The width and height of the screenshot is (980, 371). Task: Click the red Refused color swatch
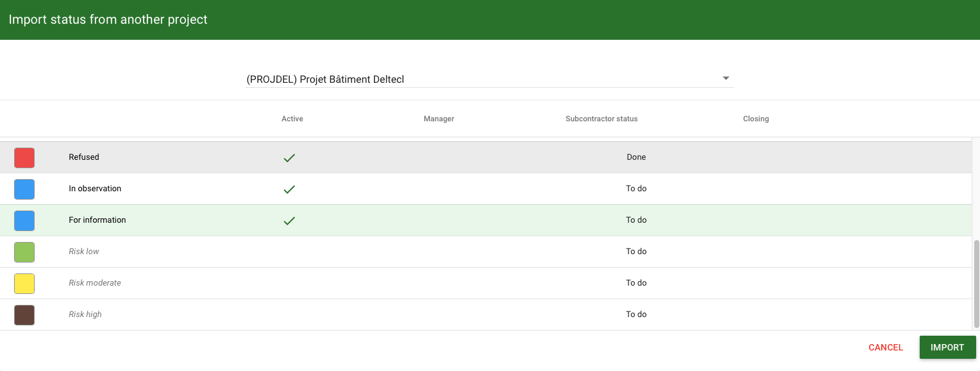click(x=24, y=157)
